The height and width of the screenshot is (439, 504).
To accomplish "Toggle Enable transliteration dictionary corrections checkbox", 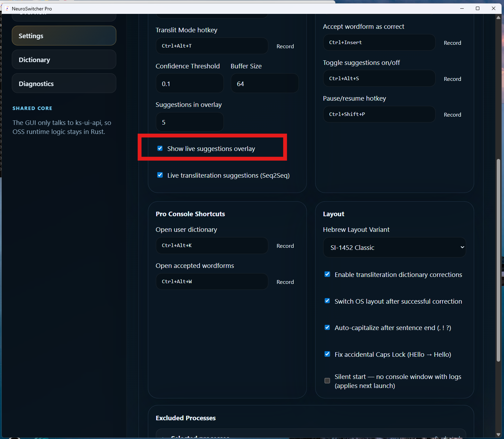I will [x=327, y=275].
